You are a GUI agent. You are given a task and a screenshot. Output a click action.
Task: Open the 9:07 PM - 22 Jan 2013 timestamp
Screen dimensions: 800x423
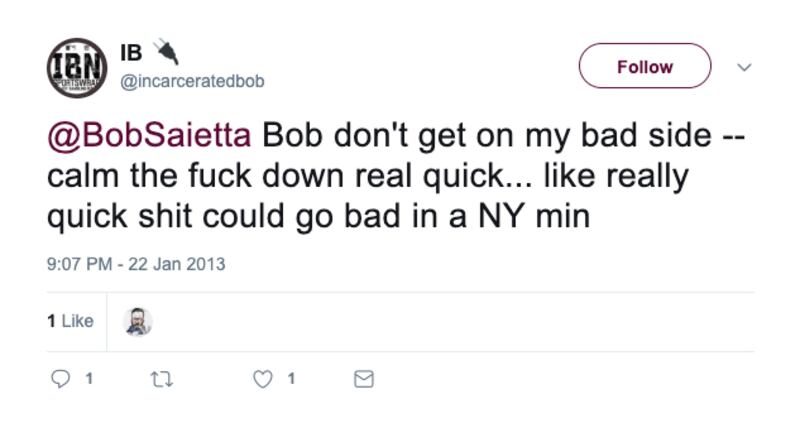(x=136, y=264)
